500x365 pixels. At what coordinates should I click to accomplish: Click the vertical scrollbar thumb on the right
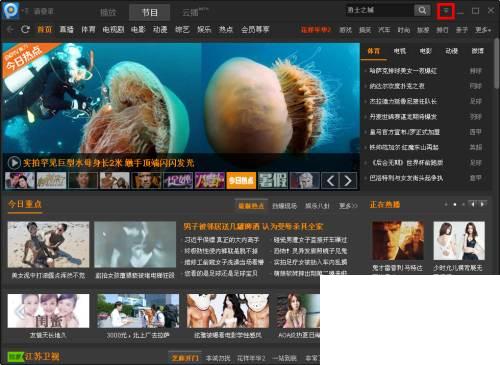click(x=497, y=63)
